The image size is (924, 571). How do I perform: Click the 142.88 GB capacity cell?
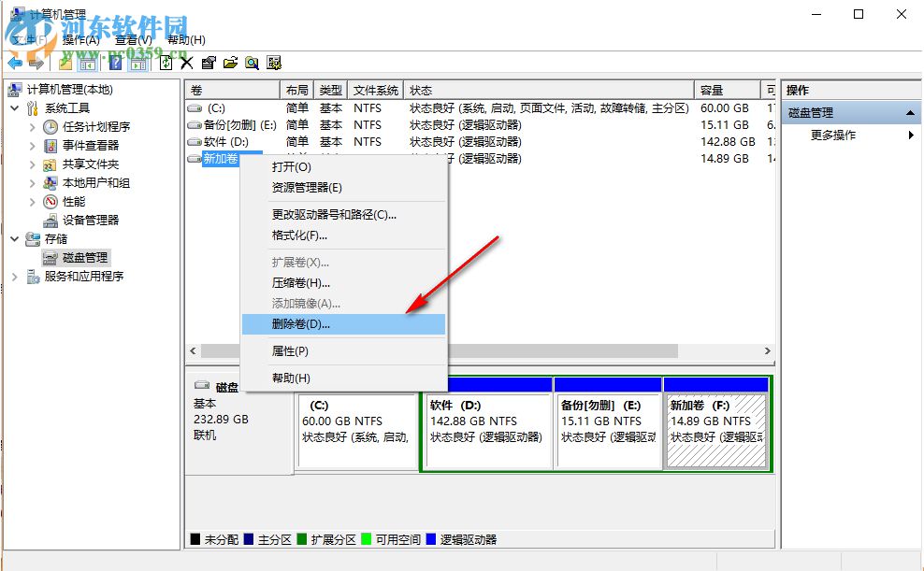(x=728, y=142)
